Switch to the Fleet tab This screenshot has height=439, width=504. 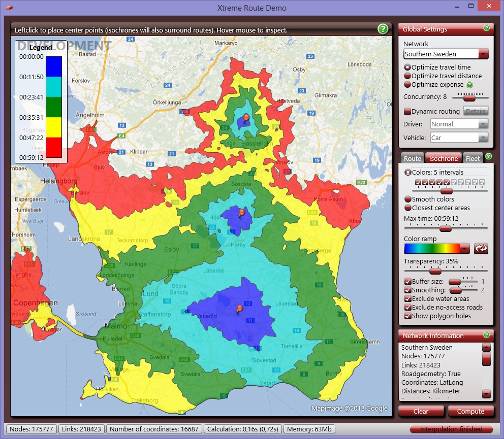(x=472, y=158)
